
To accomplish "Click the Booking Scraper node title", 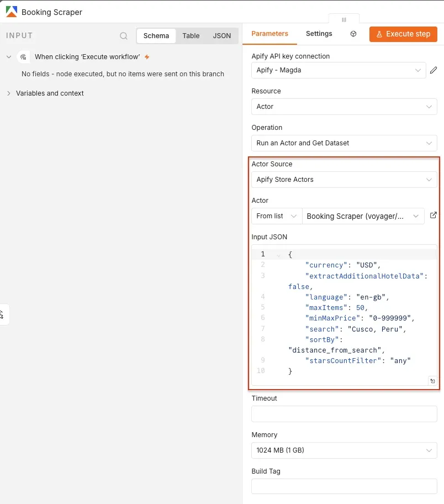I will tap(52, 12).
